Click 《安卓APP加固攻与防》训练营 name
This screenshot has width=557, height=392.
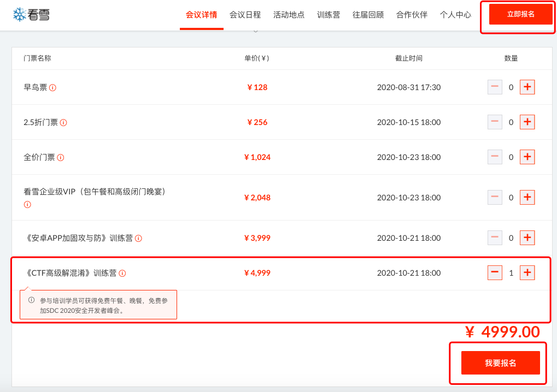click(x=79, y=238)
